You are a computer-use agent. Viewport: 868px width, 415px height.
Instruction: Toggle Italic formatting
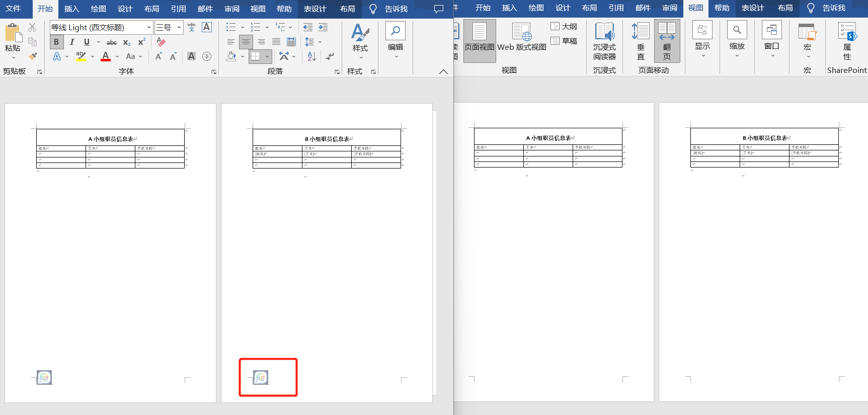point(72,42)
